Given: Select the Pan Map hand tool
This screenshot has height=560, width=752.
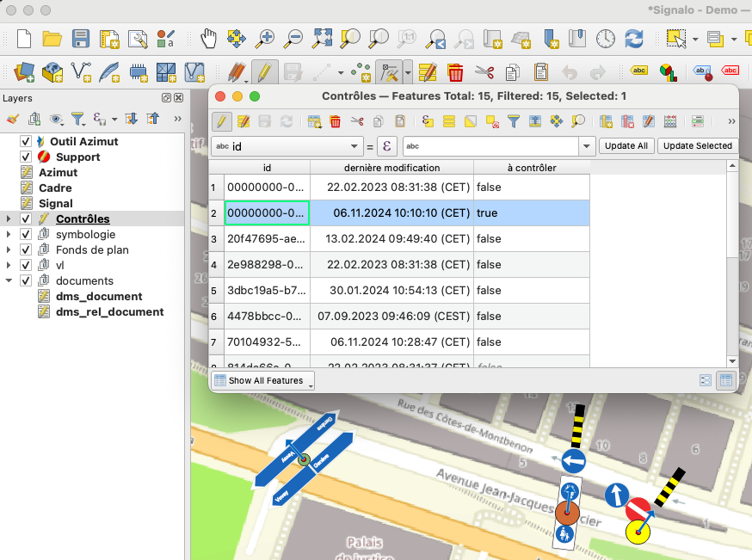Looking at the screenshot, I should 209,38.
